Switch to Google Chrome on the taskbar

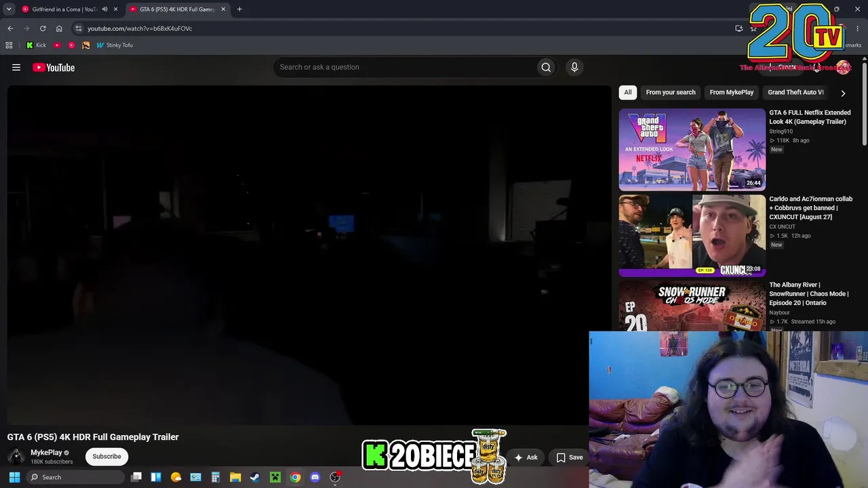point(295,477)
